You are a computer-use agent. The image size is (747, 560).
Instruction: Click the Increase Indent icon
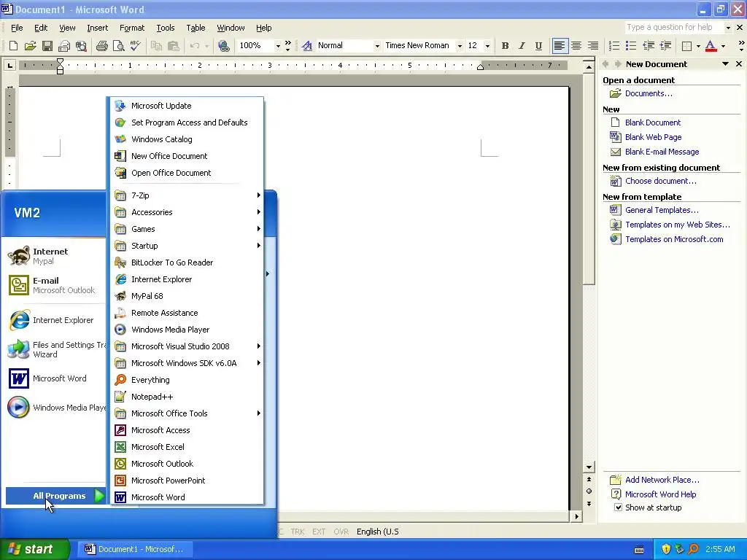click(665, 46)
